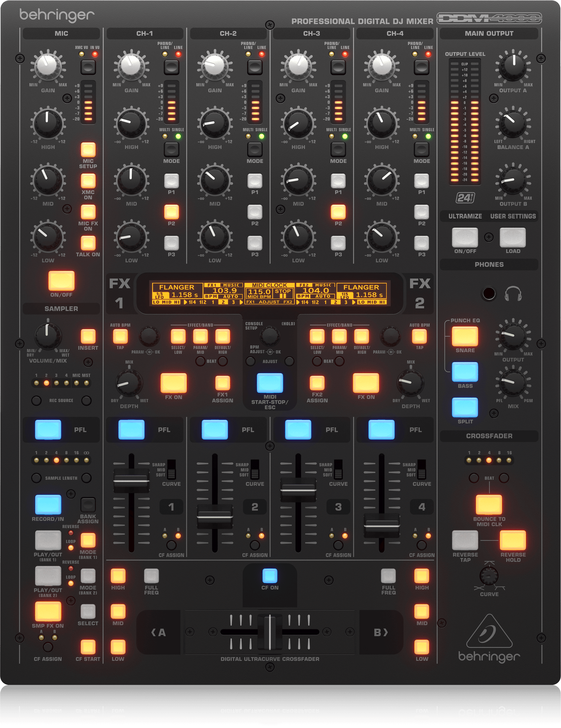Click the sampler INSERT button

88,336
